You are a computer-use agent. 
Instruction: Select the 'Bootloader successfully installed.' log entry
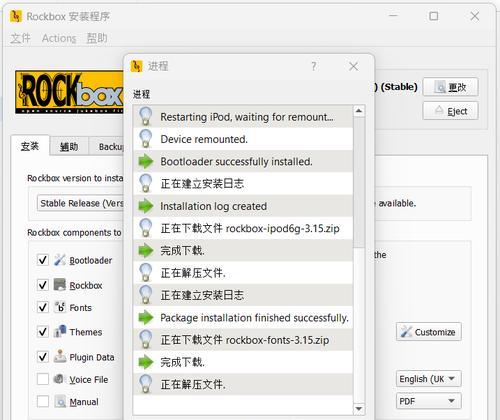(243, 162)
